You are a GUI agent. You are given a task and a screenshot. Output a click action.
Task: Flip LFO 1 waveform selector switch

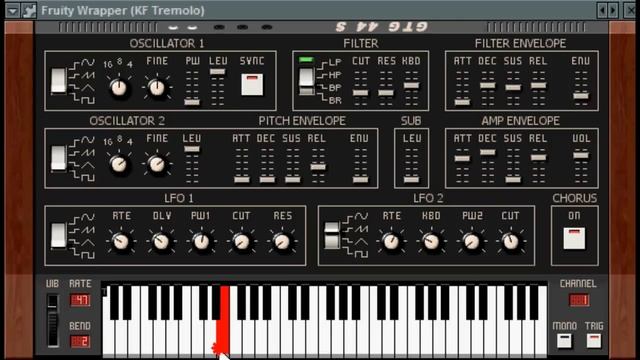[x=58, y=236]
